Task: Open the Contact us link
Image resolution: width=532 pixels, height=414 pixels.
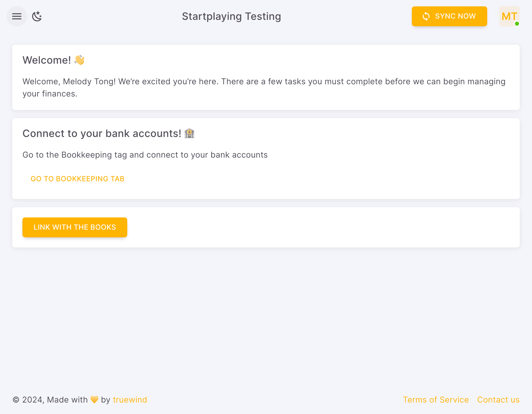Action: pos(498,400)
